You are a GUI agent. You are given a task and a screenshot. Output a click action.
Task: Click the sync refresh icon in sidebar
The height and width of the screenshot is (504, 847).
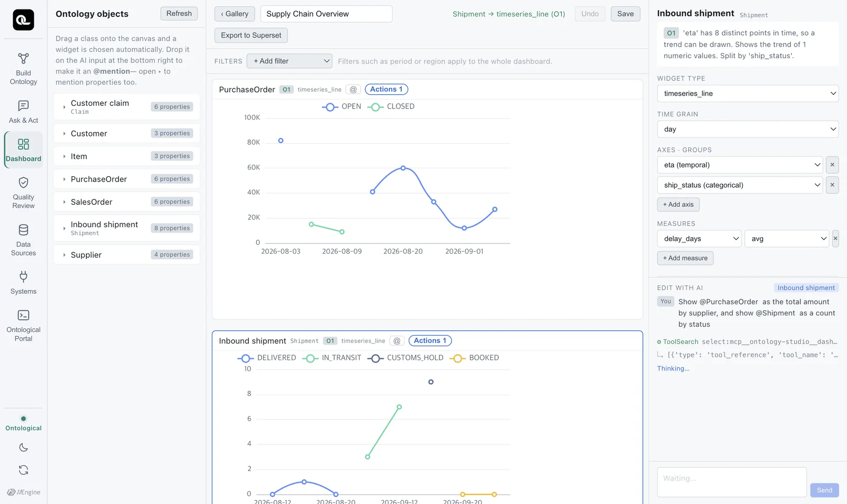tap(23, 470)
